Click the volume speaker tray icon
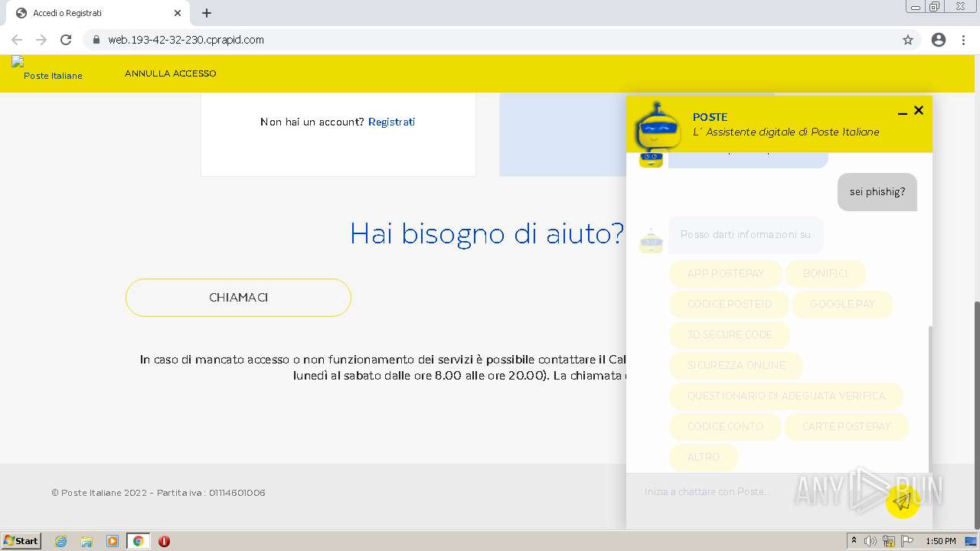The height and width of the screenshot is (551, 980). (x=871, y=541)
